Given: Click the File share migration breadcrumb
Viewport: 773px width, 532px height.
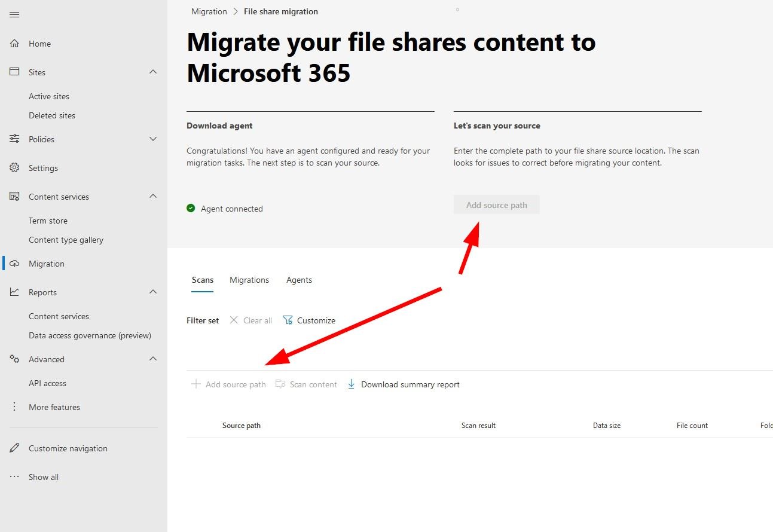Looking at the screenshot, I should tap(281, 11).
